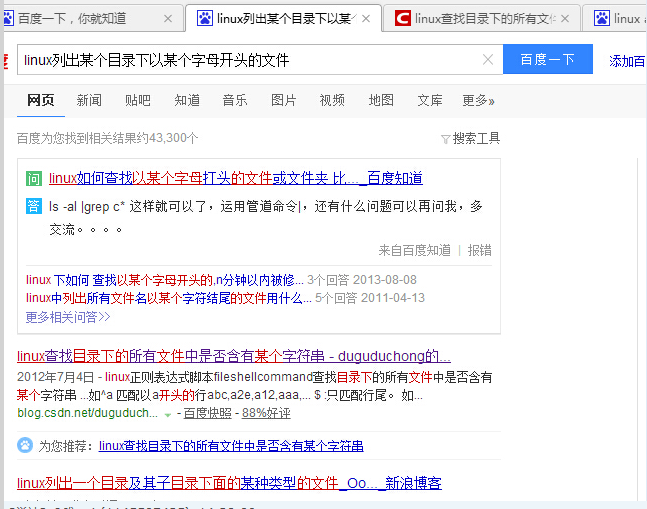647x509 pixels.
Task: Expand 更多相关问答>> related answers
Action: [68, 317]
